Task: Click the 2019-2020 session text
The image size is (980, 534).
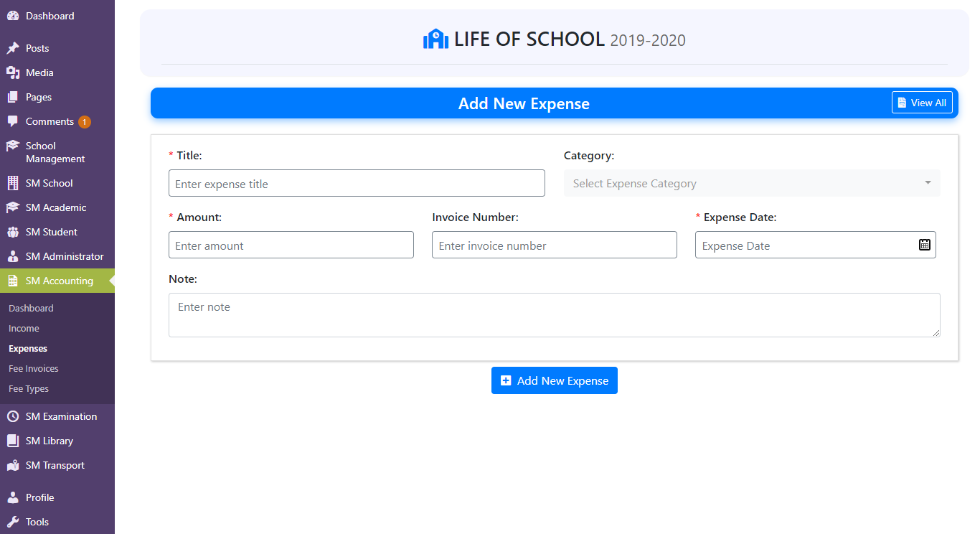Action: pyautogui.click(x=648, y=40)
